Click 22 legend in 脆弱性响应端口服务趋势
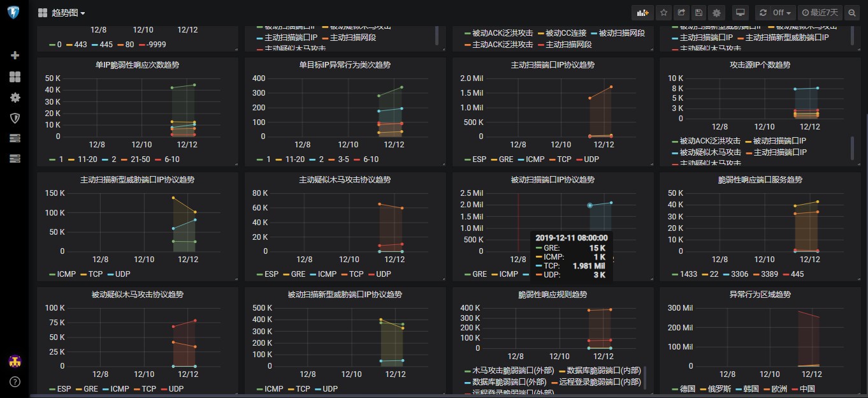Screen dimensions: 868x398 click(714, 274)
